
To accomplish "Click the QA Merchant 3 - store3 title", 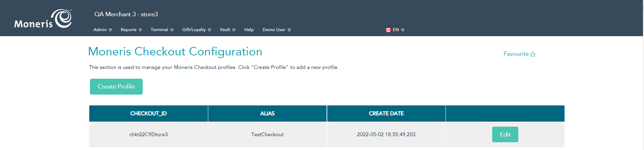I will [126, 14].
